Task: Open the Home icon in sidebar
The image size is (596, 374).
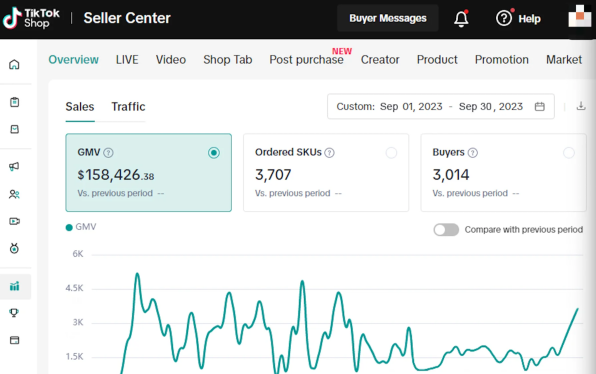Action: coord(14,64)
